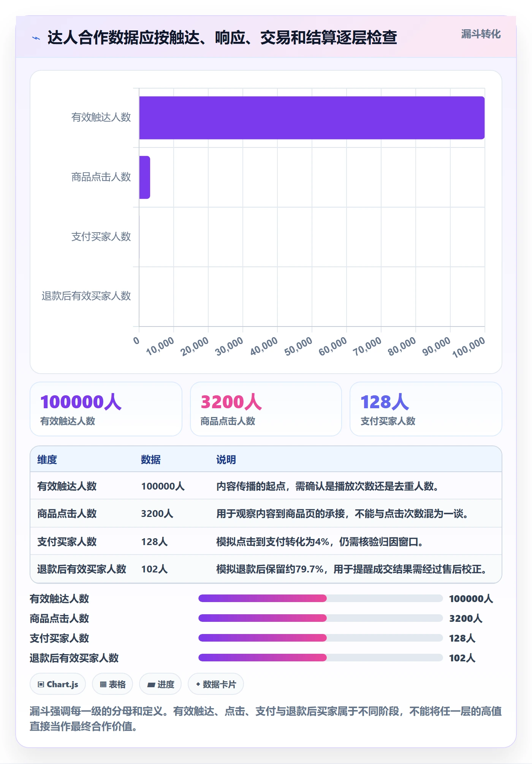Click the 10,000 axis tick label
This screenshot has width=532, height=764.
pos(160,346)
